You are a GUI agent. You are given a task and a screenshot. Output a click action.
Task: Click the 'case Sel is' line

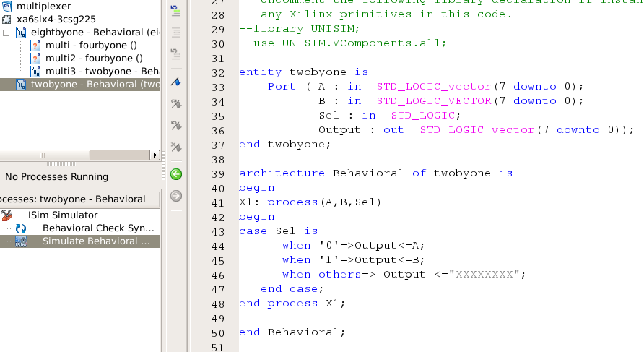[279, 231]
